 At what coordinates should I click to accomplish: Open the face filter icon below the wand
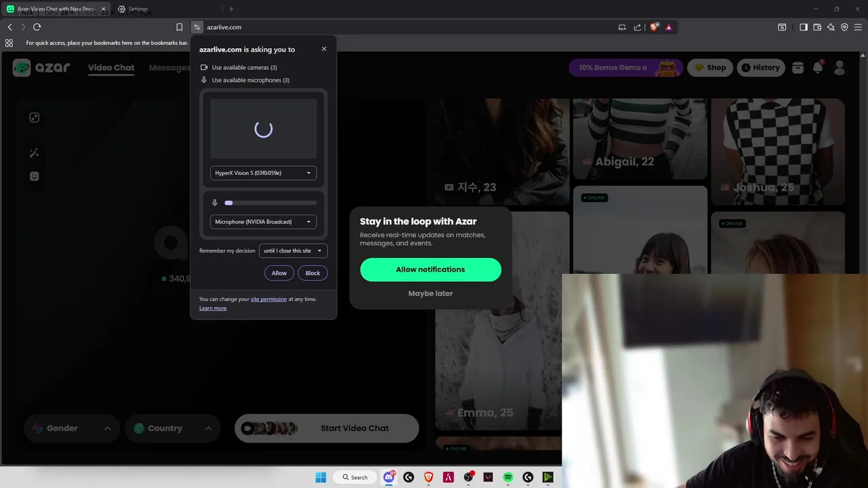point(34,176)
